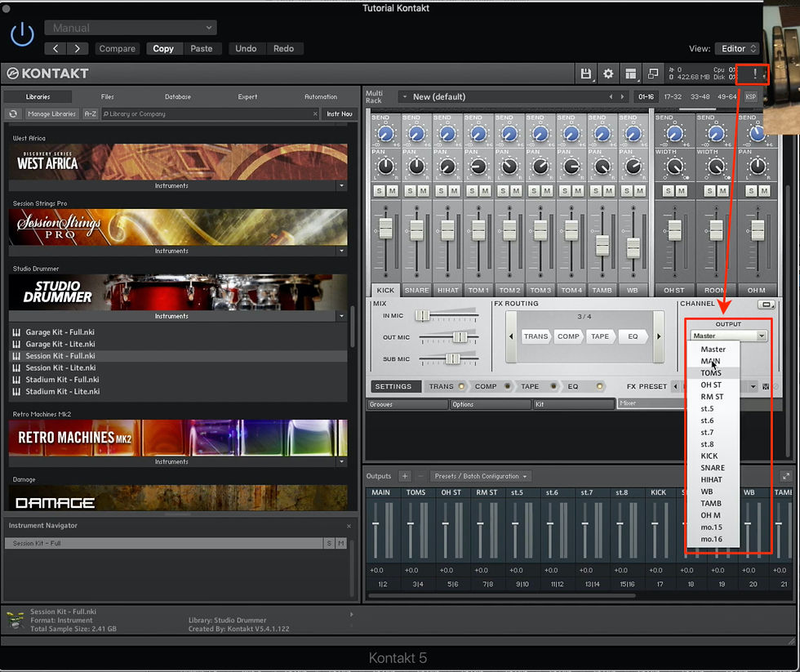Close the Instrument Navigator panel
This screenshot has height=672, width=800.
(349, 526)
